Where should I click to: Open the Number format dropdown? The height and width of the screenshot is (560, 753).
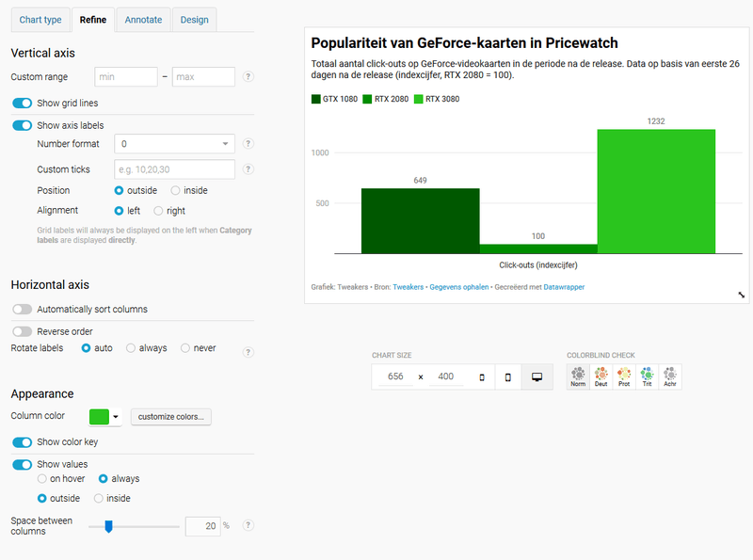174,144
